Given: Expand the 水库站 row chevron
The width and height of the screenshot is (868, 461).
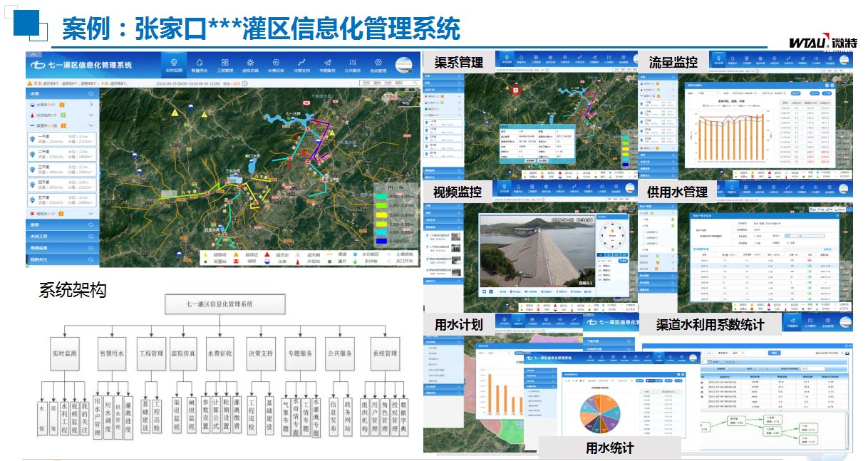Looking at the screenshot, I should click(x=91, y=105).
